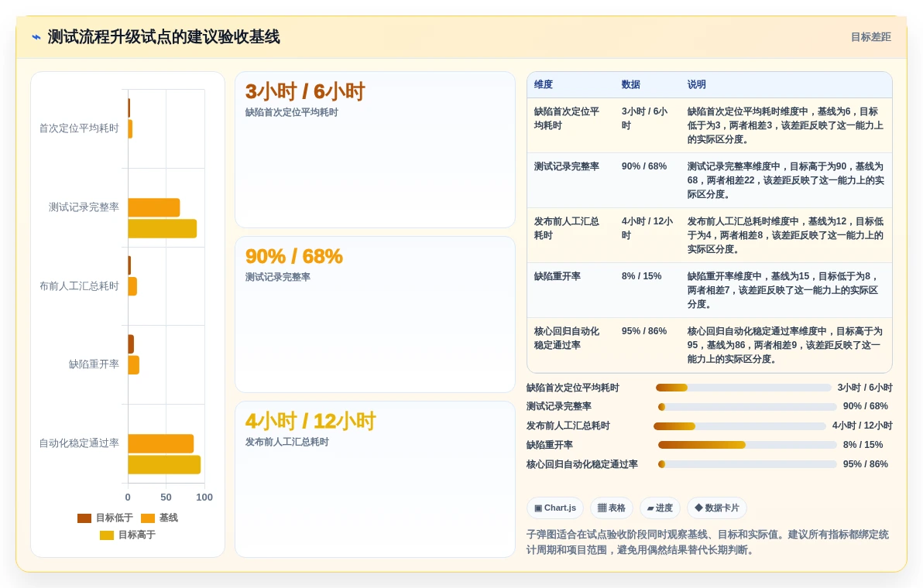923x588 pixels.
Task: Click the 子弹图 description paragraph
Action: pyautogui.click(x=708, y=542)
